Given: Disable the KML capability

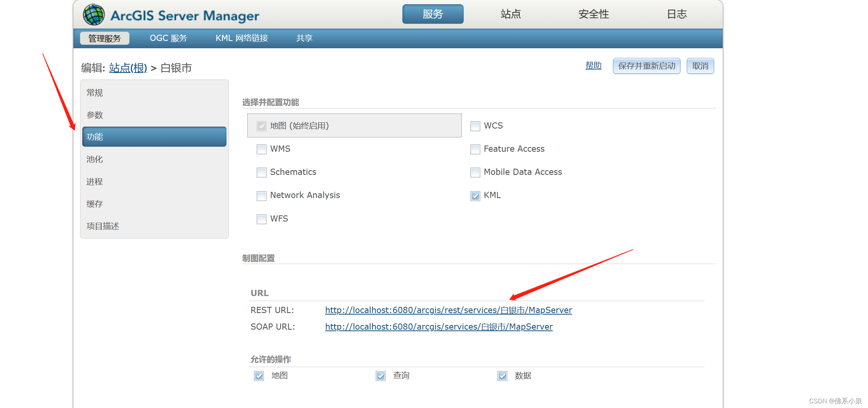Looking at the screenshot, I should pos(475,196).
